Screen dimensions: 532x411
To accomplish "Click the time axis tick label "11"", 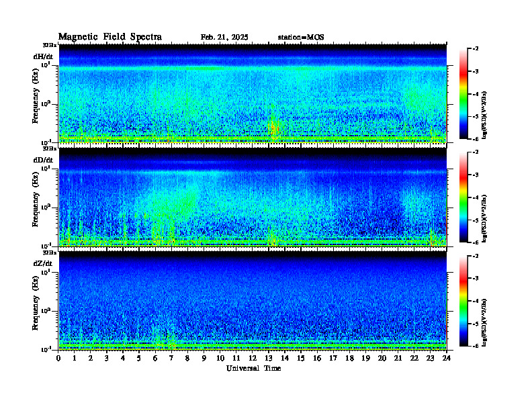I will tap(236, 358).
